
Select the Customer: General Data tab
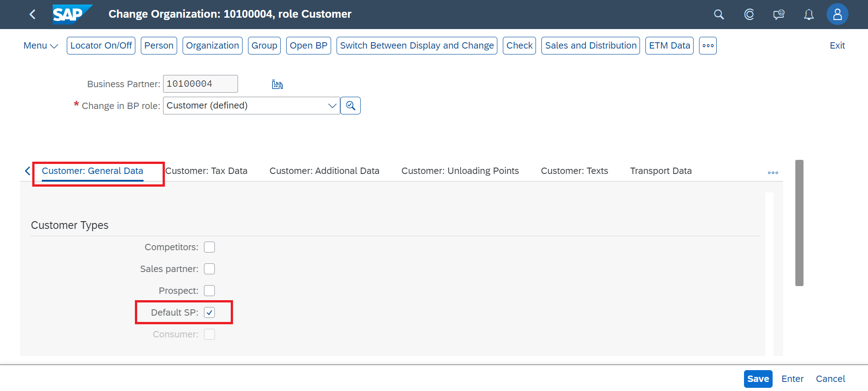pos(92,171)
